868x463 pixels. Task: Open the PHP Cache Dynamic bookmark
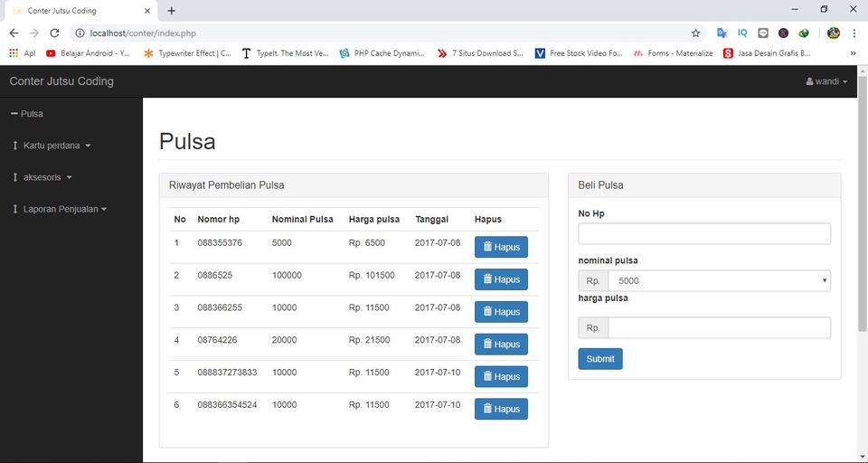click(382, 53)
